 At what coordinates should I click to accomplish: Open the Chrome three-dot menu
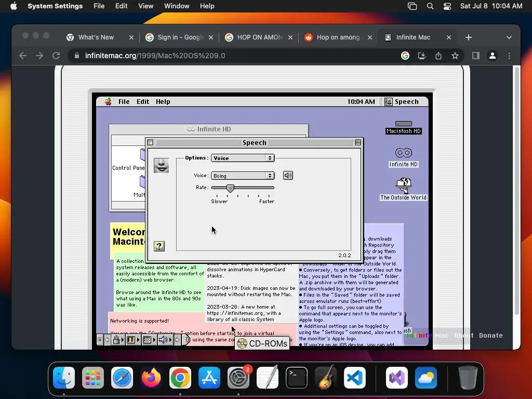click(509, 56)
